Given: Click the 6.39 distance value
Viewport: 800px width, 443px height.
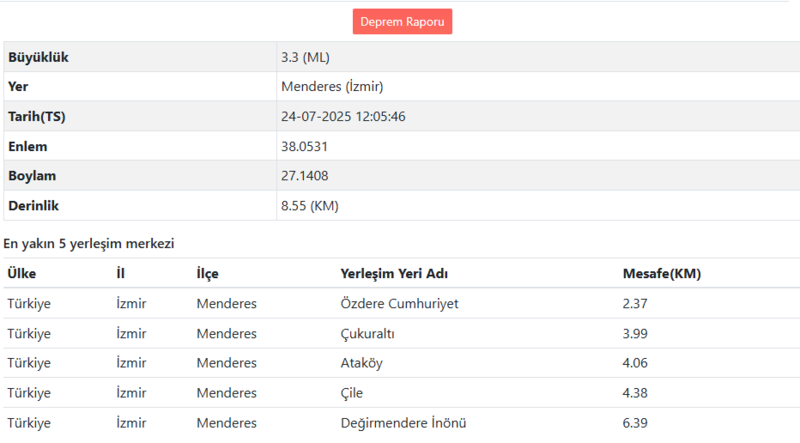Looking at the screenshot, I should coord(636,423).
